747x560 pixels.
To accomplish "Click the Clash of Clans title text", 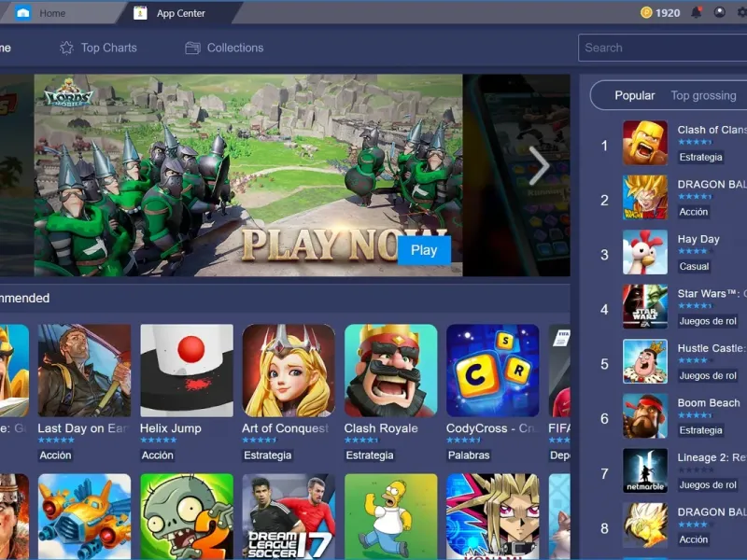I will 712,130.
